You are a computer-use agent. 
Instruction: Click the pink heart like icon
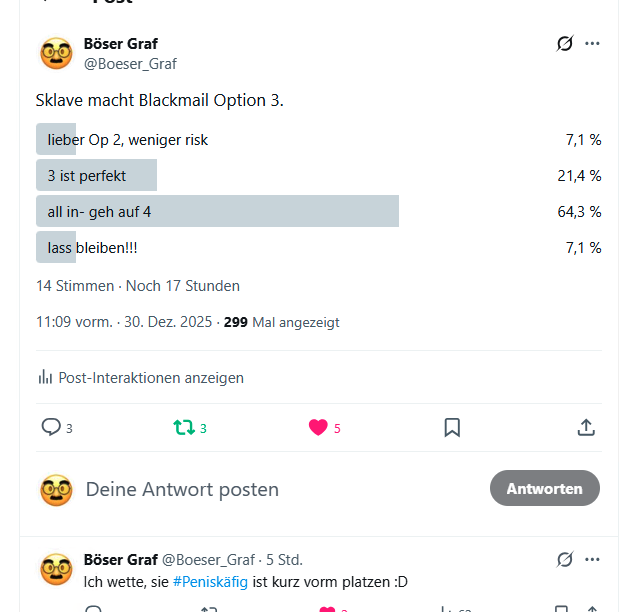[318, 427]
